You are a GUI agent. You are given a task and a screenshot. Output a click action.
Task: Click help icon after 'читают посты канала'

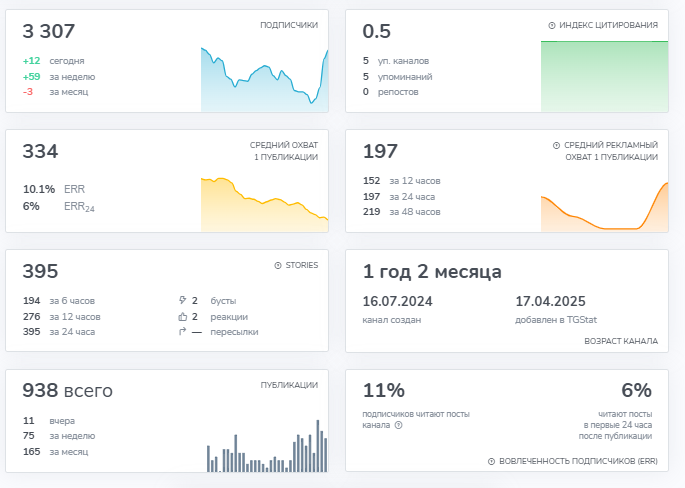coord(399,425)
